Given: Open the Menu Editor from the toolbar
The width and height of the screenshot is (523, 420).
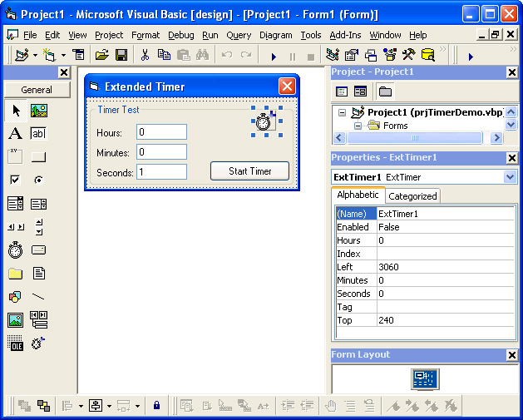Looking at the screenshot, I should pos(81,56).
